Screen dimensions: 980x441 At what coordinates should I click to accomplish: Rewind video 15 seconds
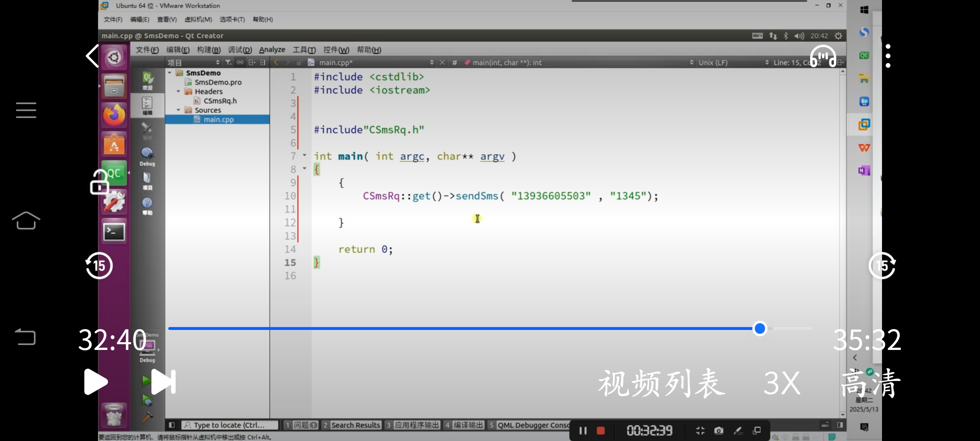coord(99,266)
